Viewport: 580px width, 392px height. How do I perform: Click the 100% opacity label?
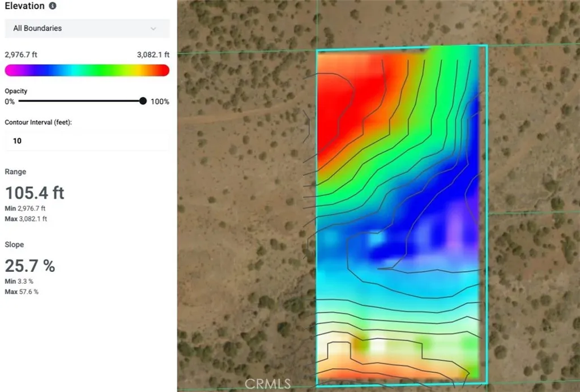(x=160, y=101)
